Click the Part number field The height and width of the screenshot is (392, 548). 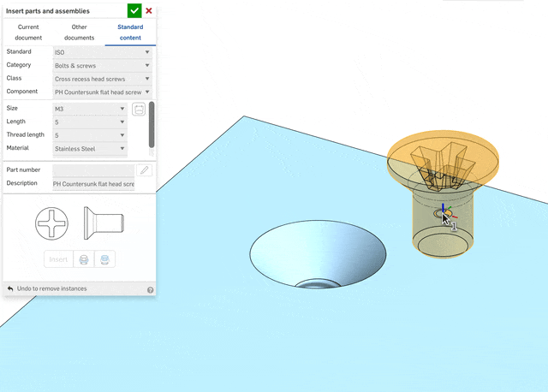[93, 170]
